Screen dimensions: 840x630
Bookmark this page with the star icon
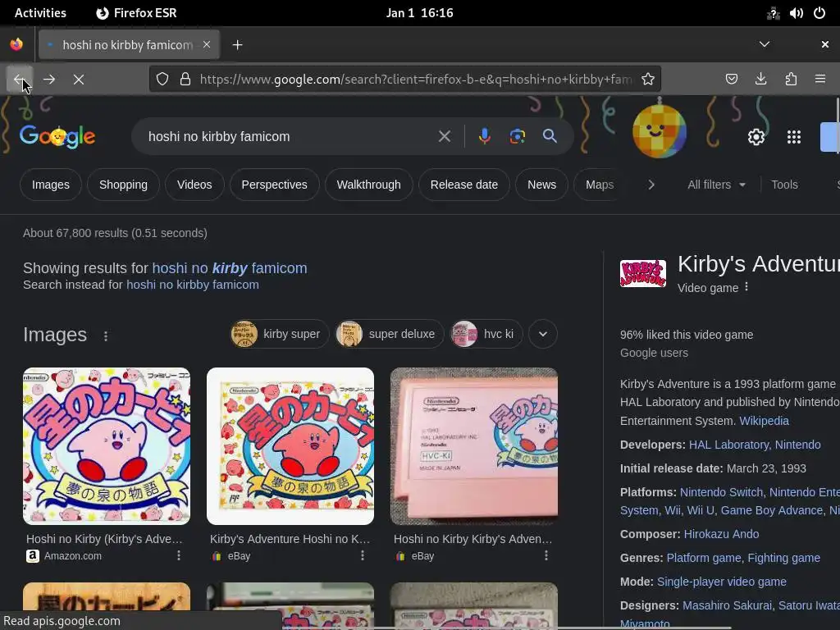coord(648,80)
